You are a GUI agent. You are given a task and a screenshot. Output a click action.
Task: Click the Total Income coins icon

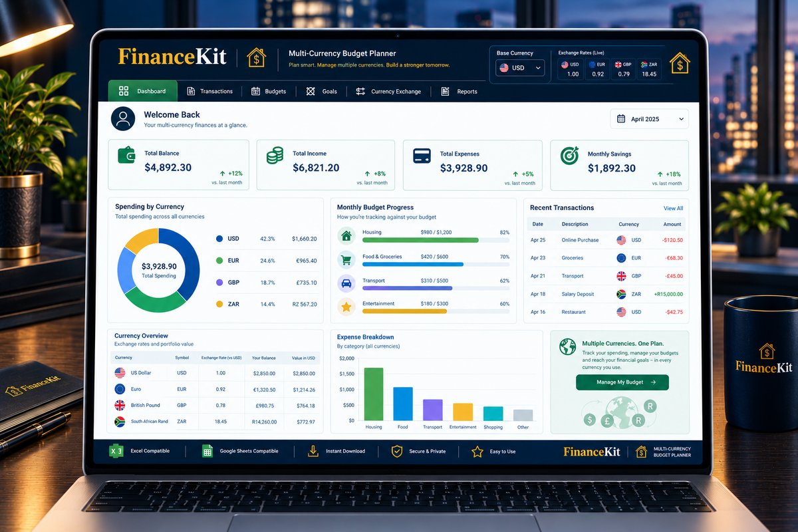275,156
